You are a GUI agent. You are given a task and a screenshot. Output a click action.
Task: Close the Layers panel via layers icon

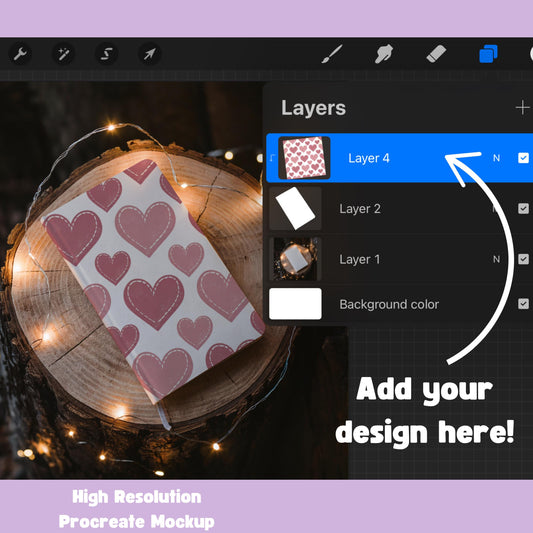point(488,54)
